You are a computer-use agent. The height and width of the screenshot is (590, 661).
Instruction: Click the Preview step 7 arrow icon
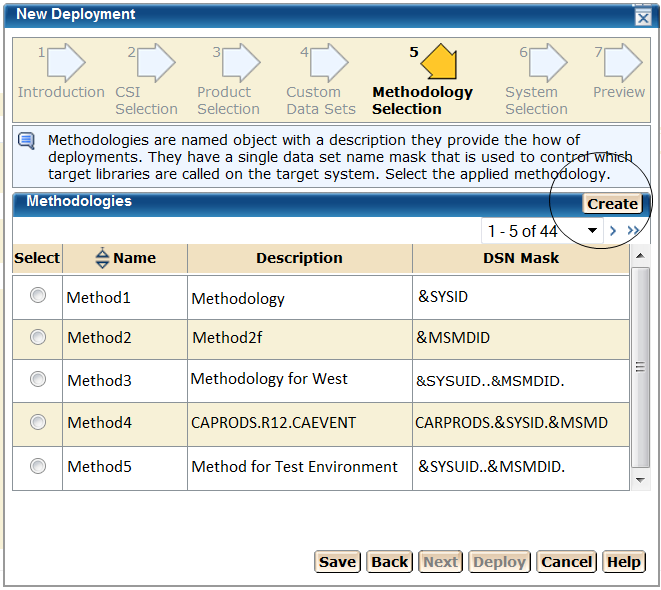[622, 63]
